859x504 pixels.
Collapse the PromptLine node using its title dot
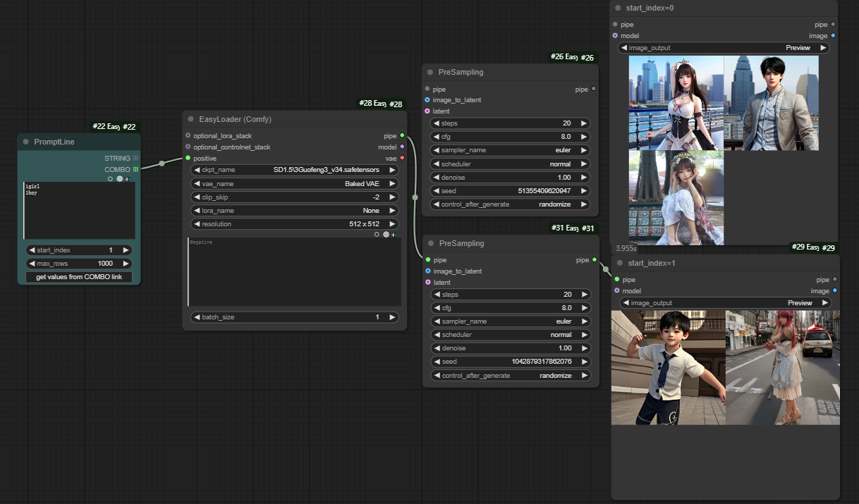click(x=26, y=142)
